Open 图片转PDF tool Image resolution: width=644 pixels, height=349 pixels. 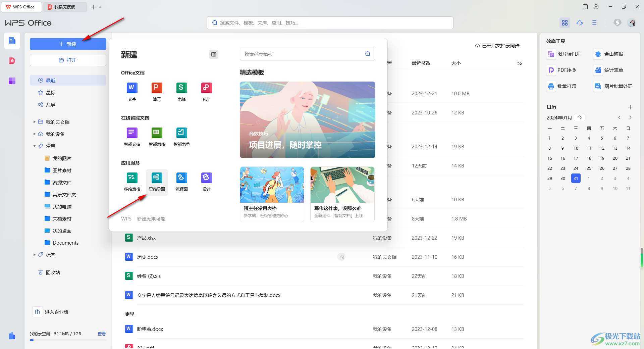(x=564, y=54)
